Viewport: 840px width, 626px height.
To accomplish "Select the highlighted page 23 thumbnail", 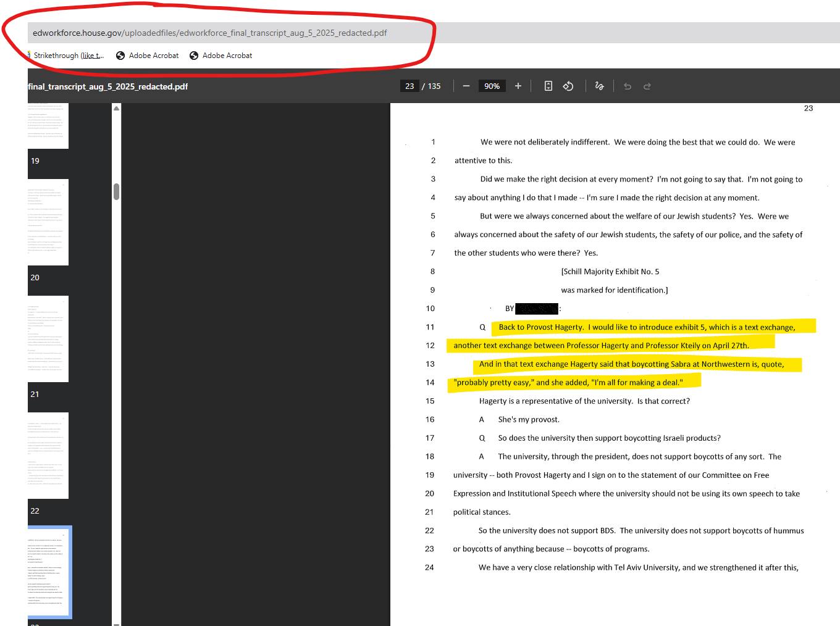I will 49,571.
